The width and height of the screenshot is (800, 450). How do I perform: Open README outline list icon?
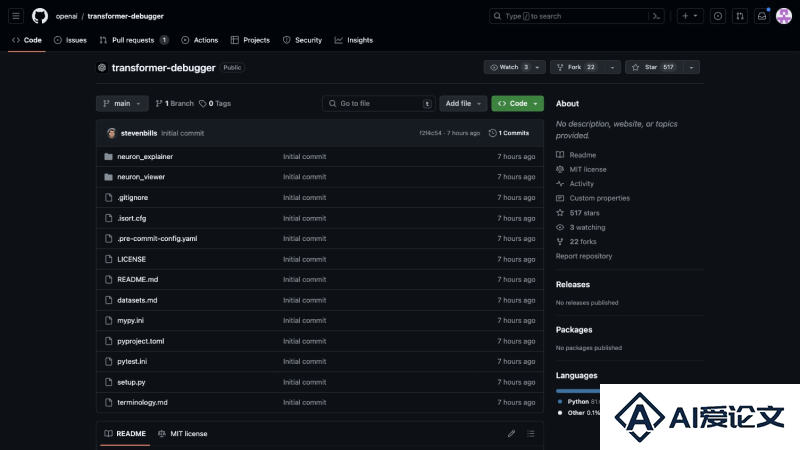[x=531, y=434]
